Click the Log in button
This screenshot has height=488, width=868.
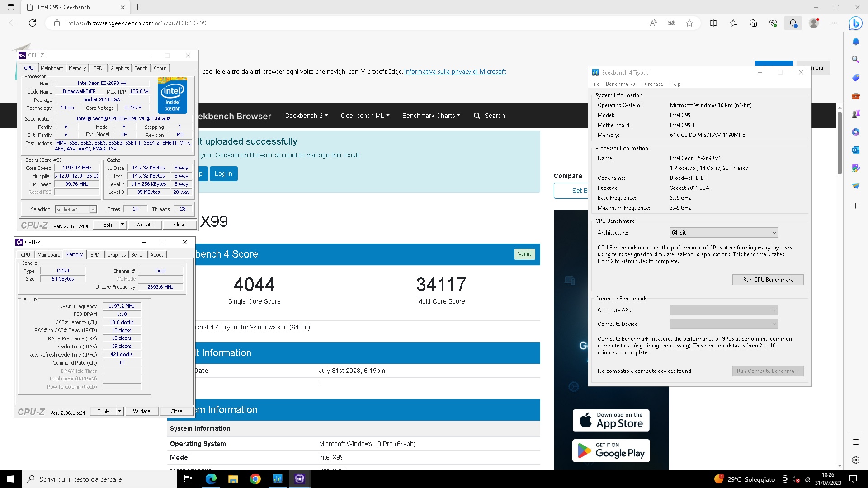pyautogui.click(x=223, y=174)
